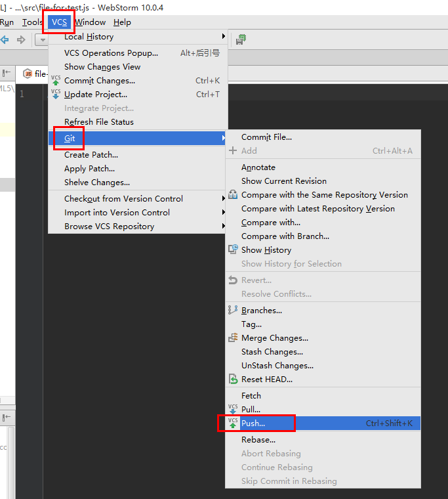The width and height of the screenshot is (448, 499).
Task: Select Stash Changes
Action: coord(323,352)
